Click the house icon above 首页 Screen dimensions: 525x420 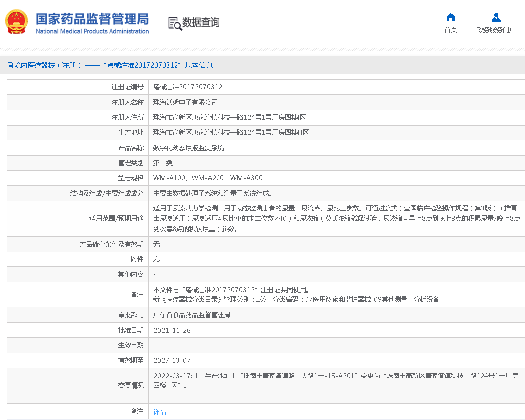click(x=450, y=17)
